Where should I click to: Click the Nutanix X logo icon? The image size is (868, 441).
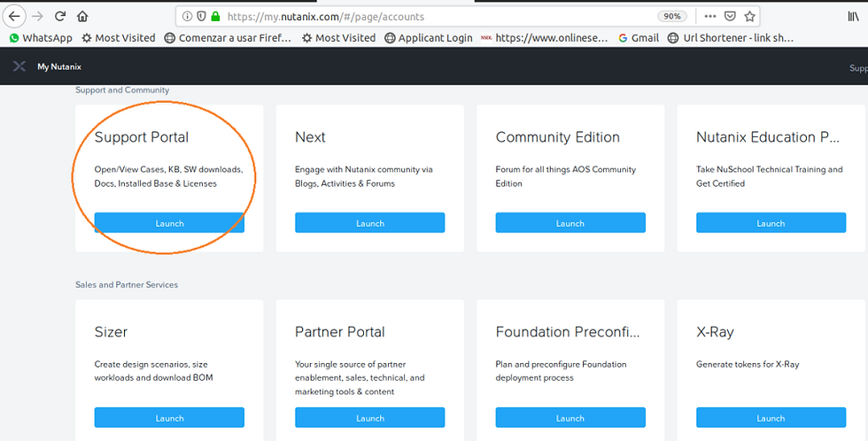coord(19,66)
